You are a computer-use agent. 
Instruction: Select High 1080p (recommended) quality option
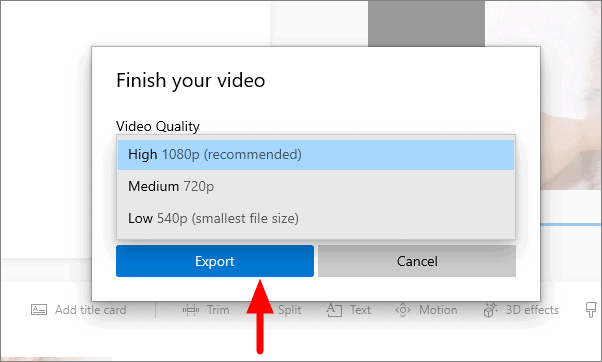pos(316,155)
